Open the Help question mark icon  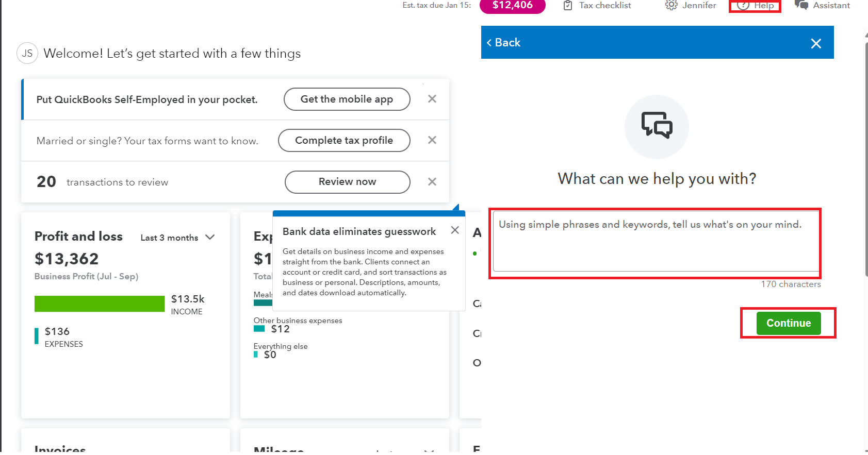[x=743, y=6]
